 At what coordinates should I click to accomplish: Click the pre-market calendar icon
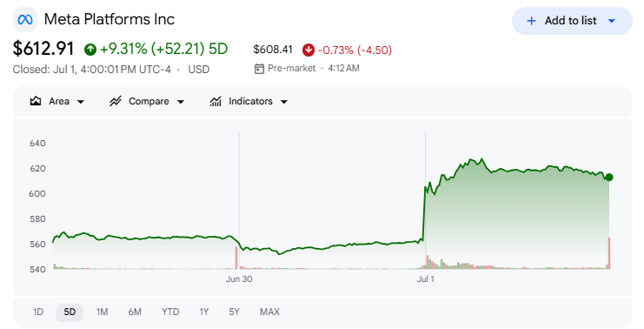coord(259,69)
